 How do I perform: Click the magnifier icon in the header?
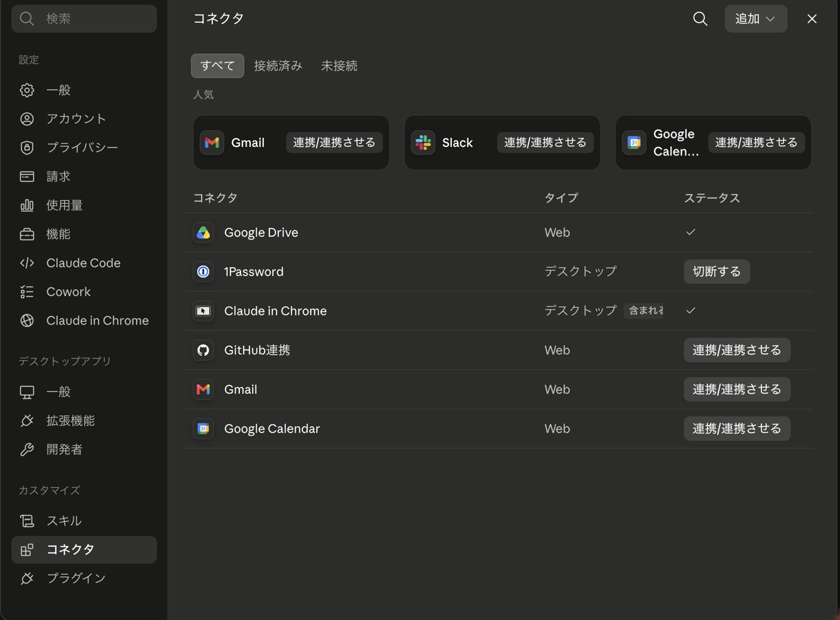(x=700, y=19)
